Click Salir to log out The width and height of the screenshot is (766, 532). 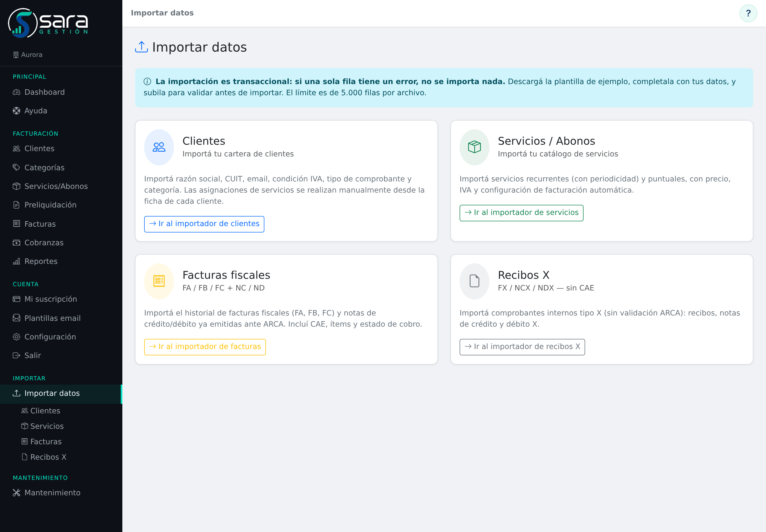pyautogui.click(x=61, y=355)
